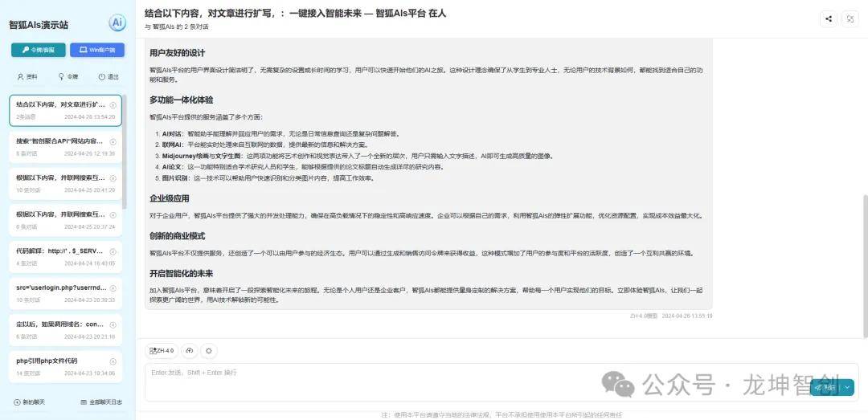Open conversation 'src=userlogin.php?userrnd'
Image resolution: width=868 pixels, height=420 pixels.
click(x=65, y=293)
